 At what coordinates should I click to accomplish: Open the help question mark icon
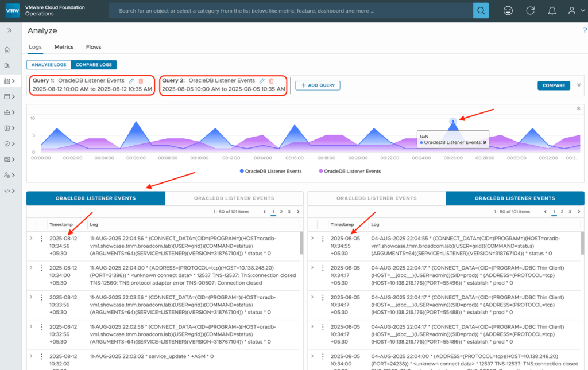click(585, 31)
